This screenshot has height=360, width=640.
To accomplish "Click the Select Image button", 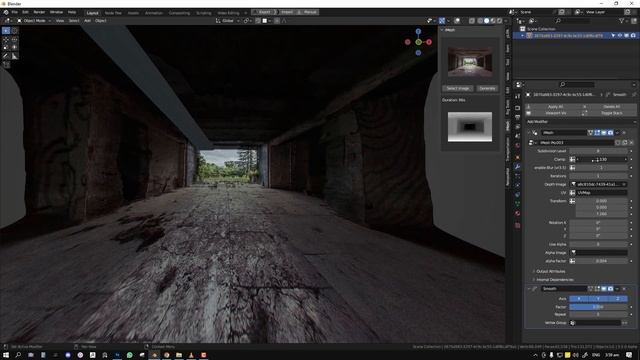I will tap(458, 88).
